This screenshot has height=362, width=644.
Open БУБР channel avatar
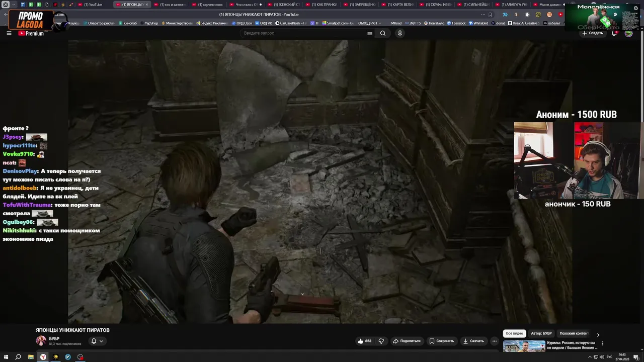(41, 341)
